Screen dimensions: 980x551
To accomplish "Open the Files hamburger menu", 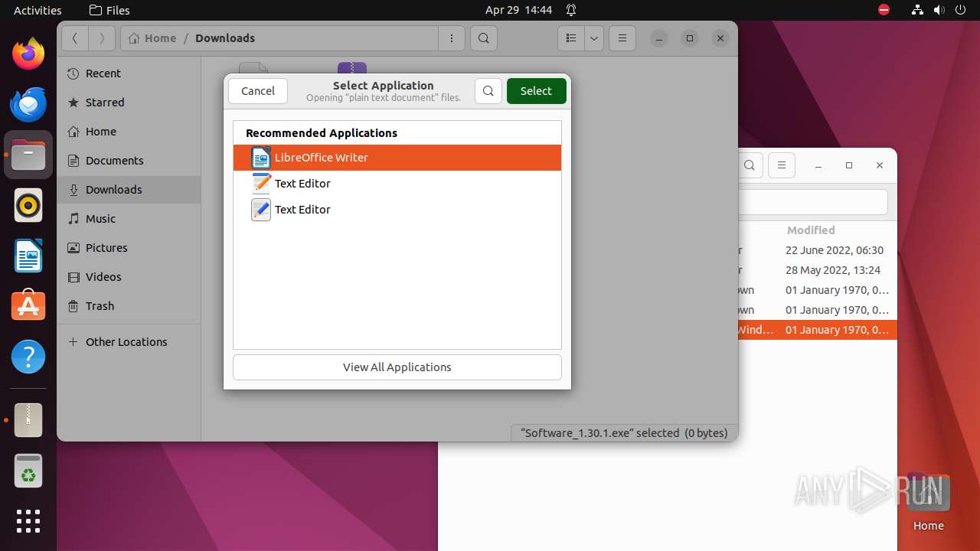I will [x=622, y=38].
